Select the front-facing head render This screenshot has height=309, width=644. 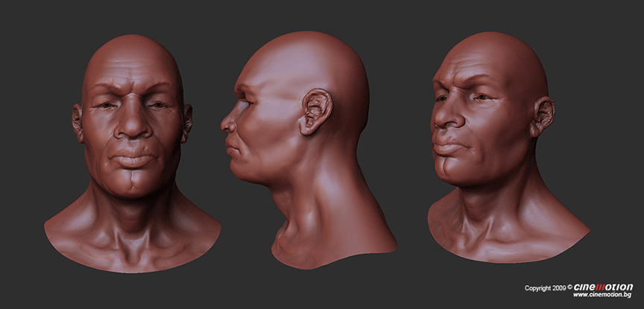133,149
